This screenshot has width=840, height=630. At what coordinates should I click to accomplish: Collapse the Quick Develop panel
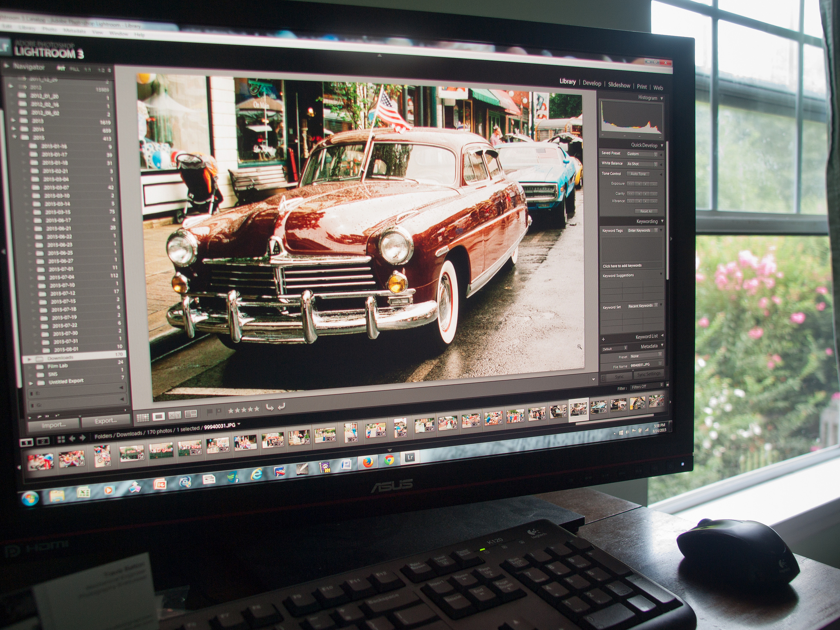662,146
